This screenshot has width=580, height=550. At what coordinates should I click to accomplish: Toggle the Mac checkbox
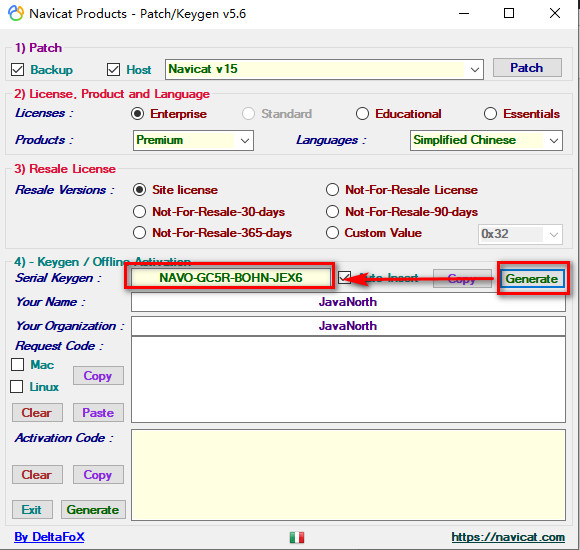17,365
